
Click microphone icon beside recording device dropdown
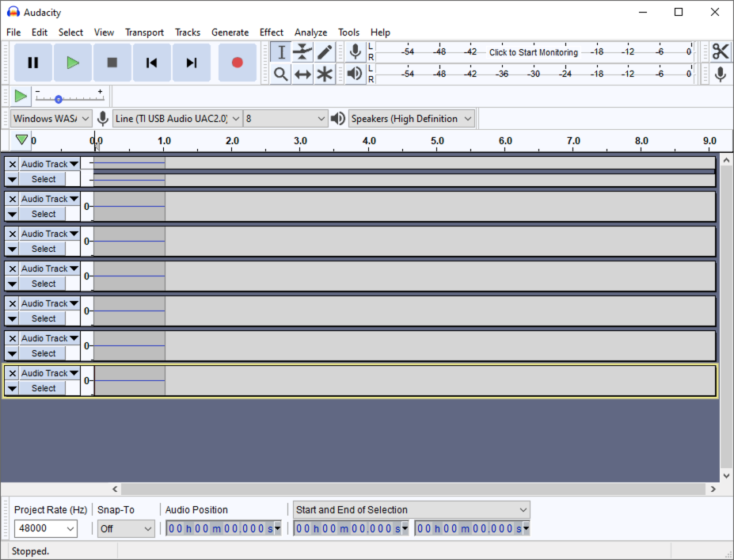pyautogui.click(x=102, y=119)
